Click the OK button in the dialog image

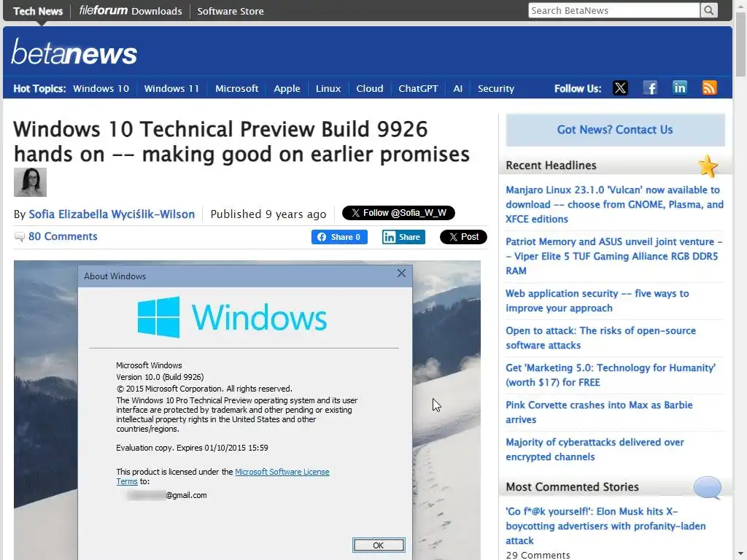379,545
